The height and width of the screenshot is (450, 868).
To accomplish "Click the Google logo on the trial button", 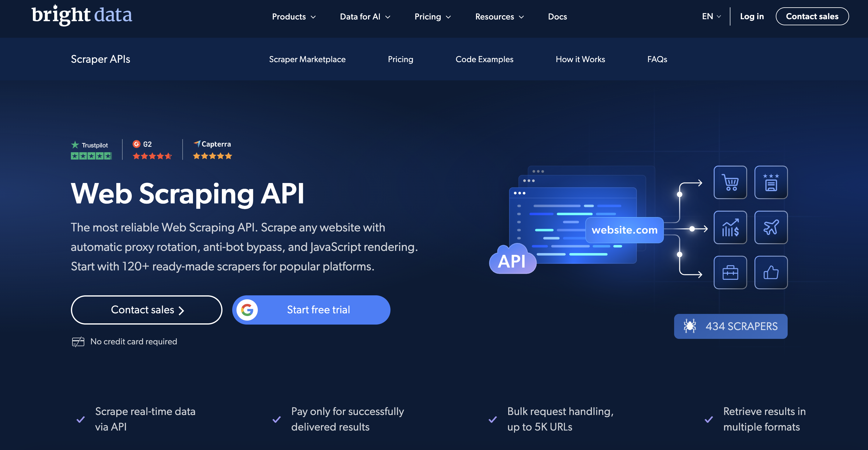I will click(248, 309).
